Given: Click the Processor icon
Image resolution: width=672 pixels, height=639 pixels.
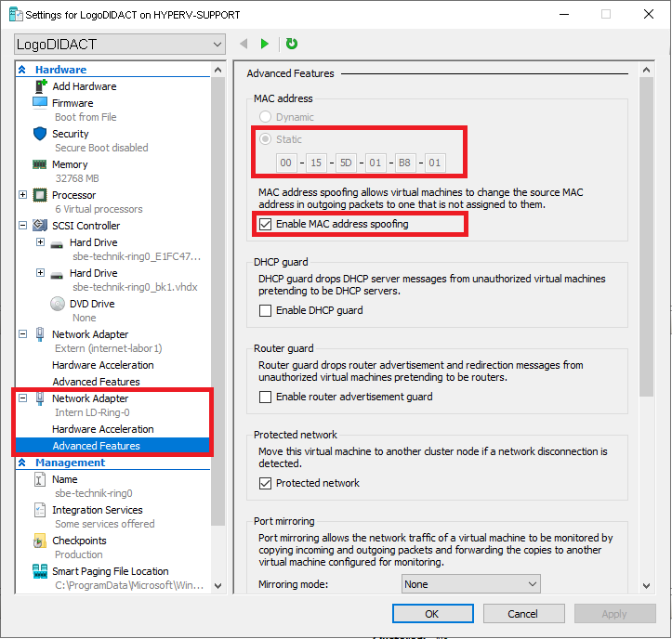Looking at the screenshot, I should (x=40, y=195).
